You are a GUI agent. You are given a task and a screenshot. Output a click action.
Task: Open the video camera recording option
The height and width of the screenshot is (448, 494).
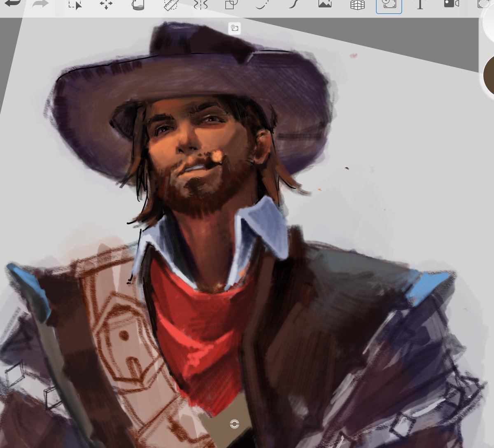tap(451, 4)
